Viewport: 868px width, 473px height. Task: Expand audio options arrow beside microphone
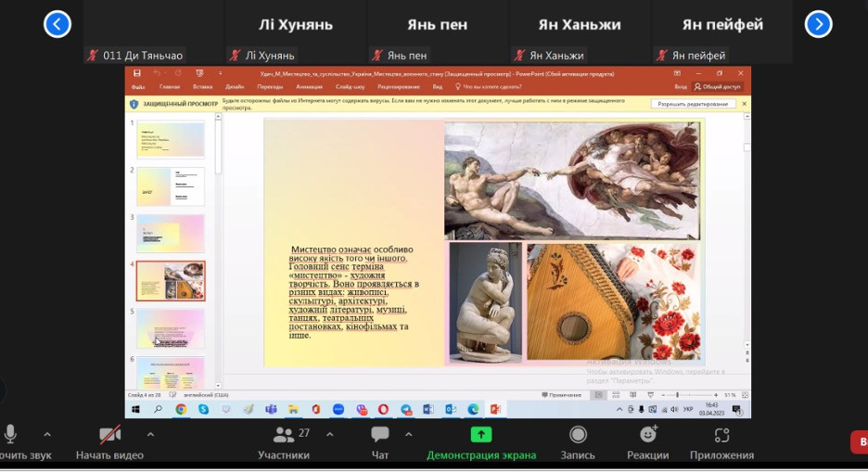tap(47, 434)
